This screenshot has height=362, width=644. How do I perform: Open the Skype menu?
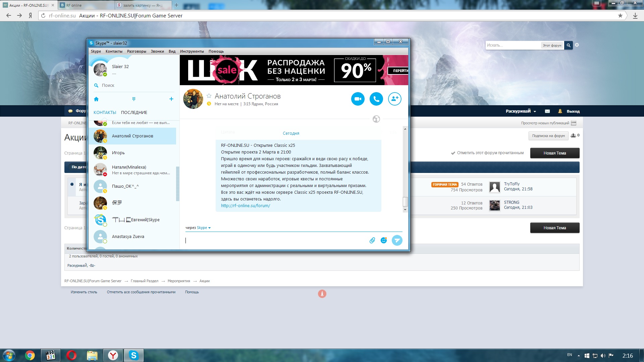click(x=96, y=51)
